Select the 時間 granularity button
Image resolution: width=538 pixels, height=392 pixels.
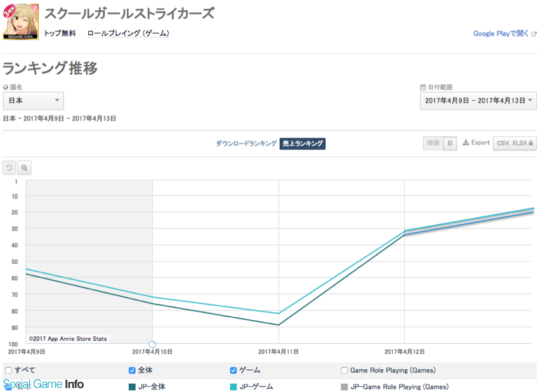click(433, 143)
